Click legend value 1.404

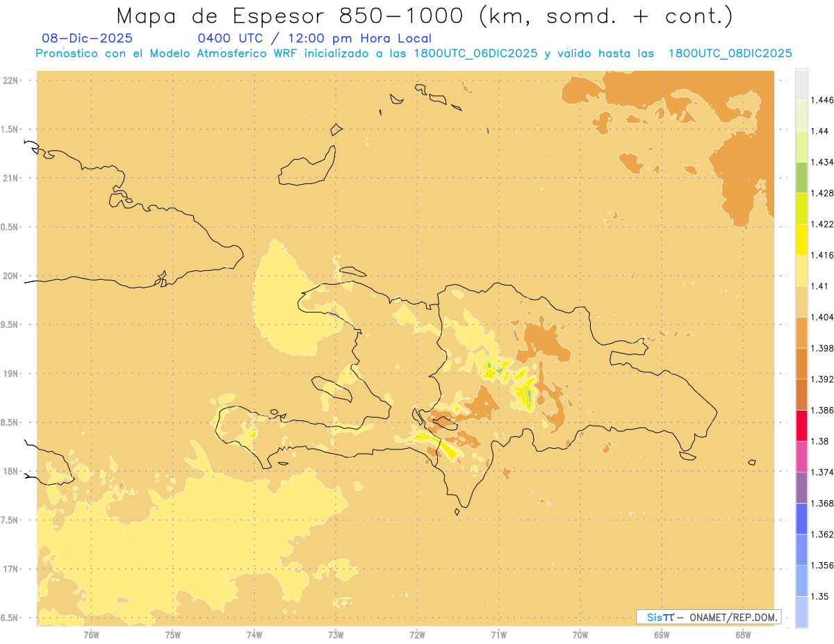coord(822,317)
